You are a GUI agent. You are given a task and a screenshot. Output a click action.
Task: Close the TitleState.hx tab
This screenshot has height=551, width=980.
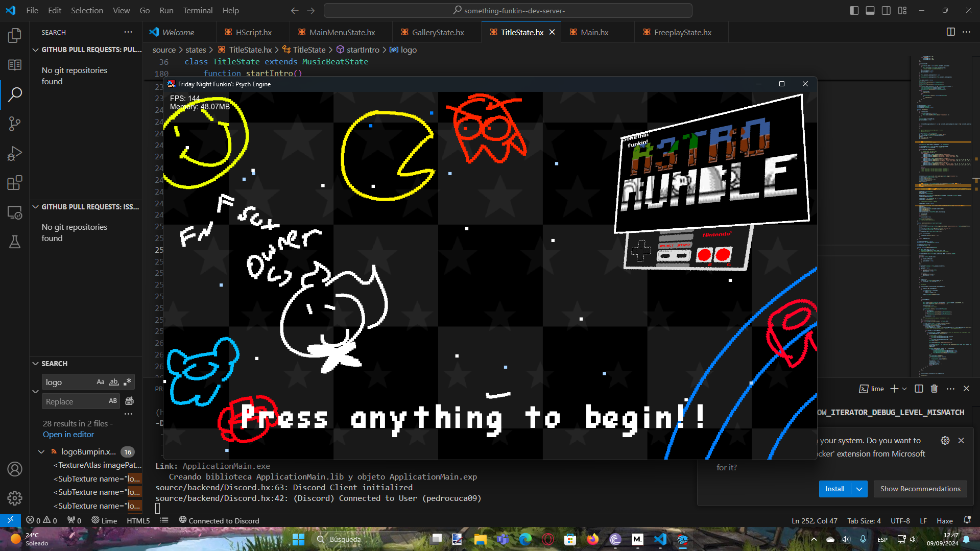(552, 32)
